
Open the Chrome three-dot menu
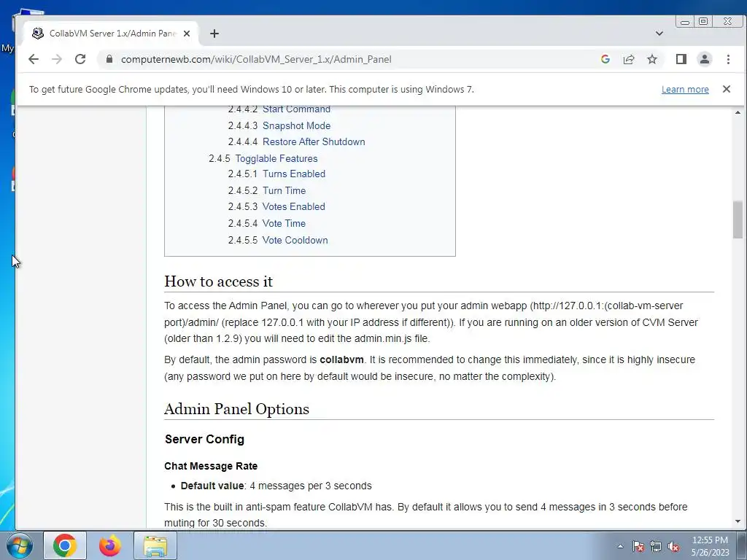click(x=728, y=59)
